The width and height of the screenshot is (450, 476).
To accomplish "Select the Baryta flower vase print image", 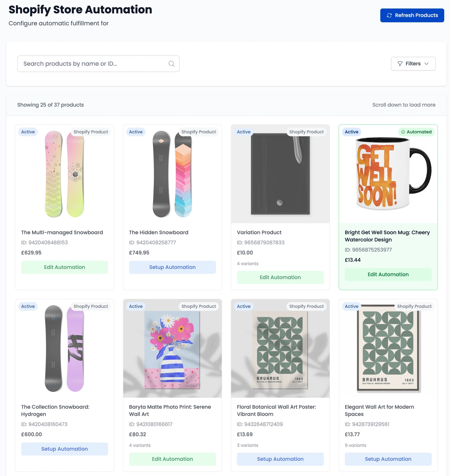I will point(172,349).
